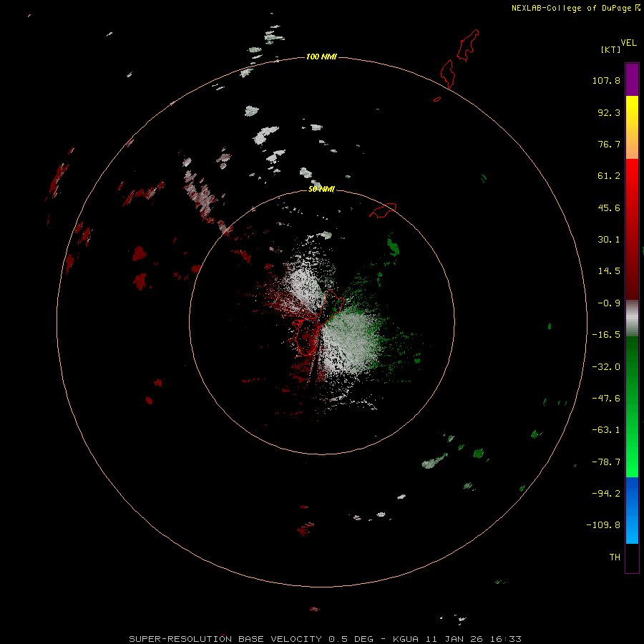Viewport: 644px width, 644px height.
Task: Click the Rota island outline near the 50 NMI ring
Action: (383, 210)
